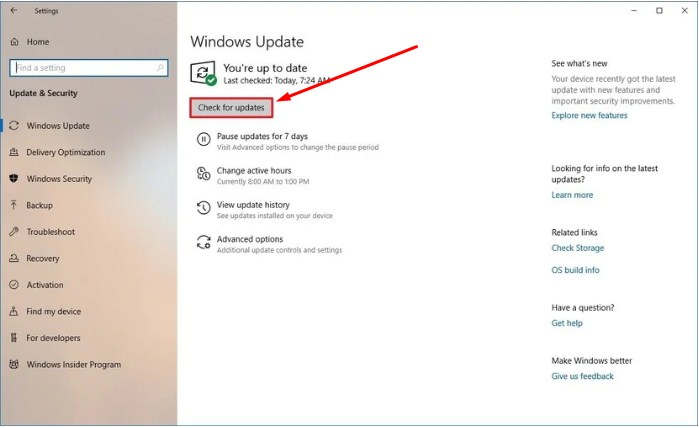699x428 pixels.
Task: Click the Related links heading
Action: (574, 232)
